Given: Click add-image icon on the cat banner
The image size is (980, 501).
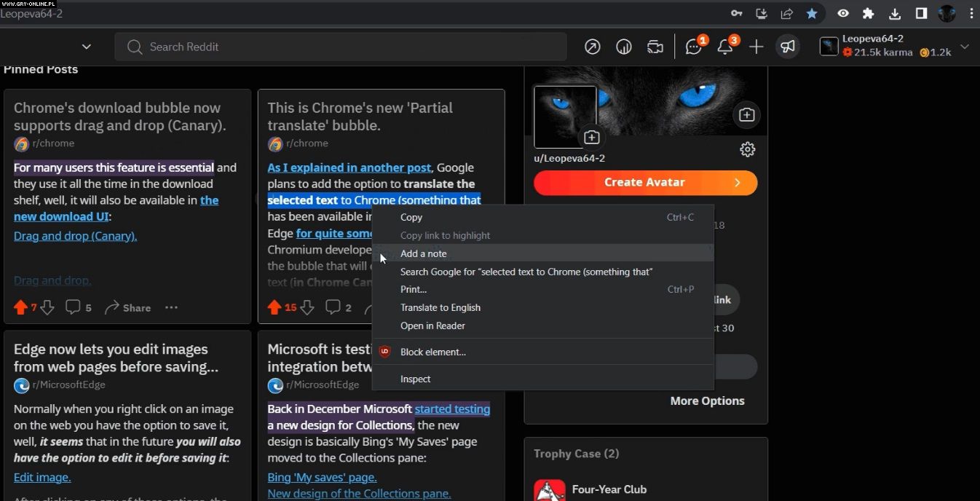Looking at the screenshot, I should 746,115.
